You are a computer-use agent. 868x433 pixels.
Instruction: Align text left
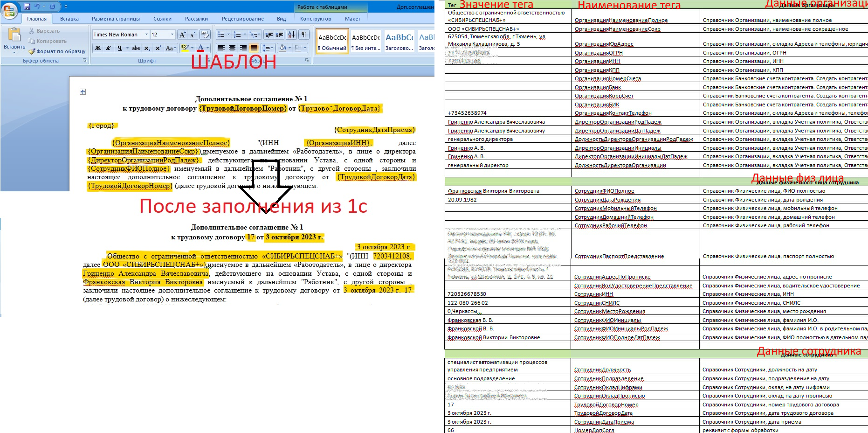[x=221, y=48]
